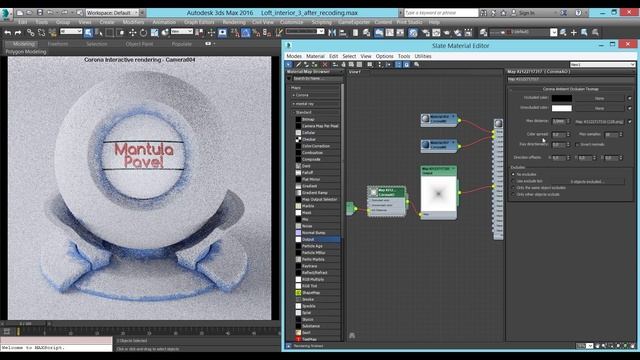Click the 0 objects excluded button

(x=587, y=181)
